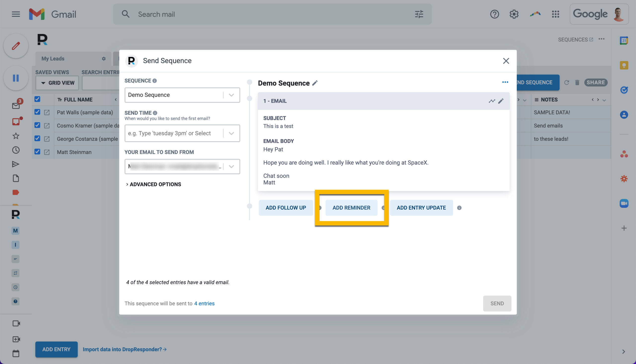Open three-dot menu next to SEQUENCES
The height and width of the screenshot is (364, 636).
pos(601,39)
